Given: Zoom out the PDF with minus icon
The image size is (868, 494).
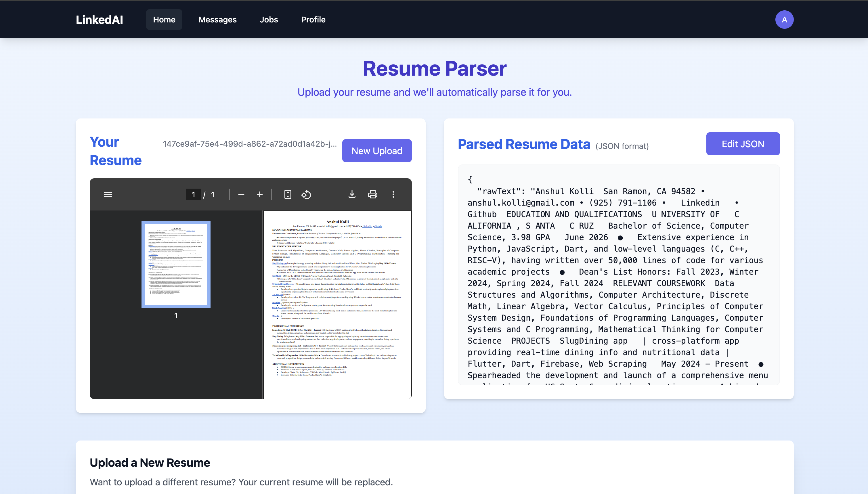Looking at the screenshot, I should coord(241,194).
